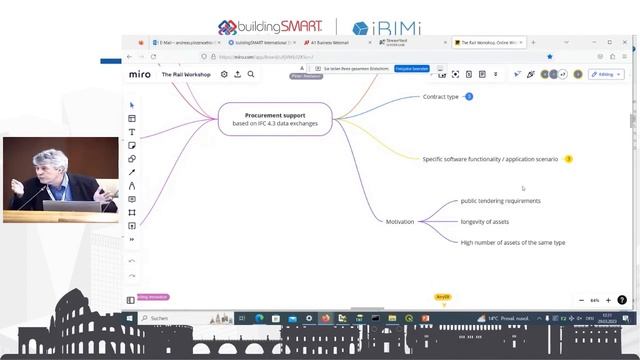This screenshot has height=360, width=640.
Task: Bookmark page with the star icon
Action: tap(549, 57)
